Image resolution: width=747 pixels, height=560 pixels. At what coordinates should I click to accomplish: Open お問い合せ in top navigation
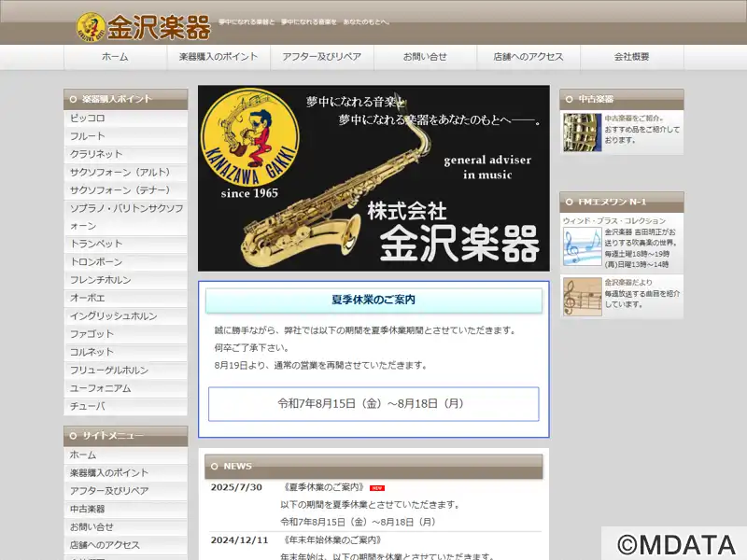click(x=426, y=57)
